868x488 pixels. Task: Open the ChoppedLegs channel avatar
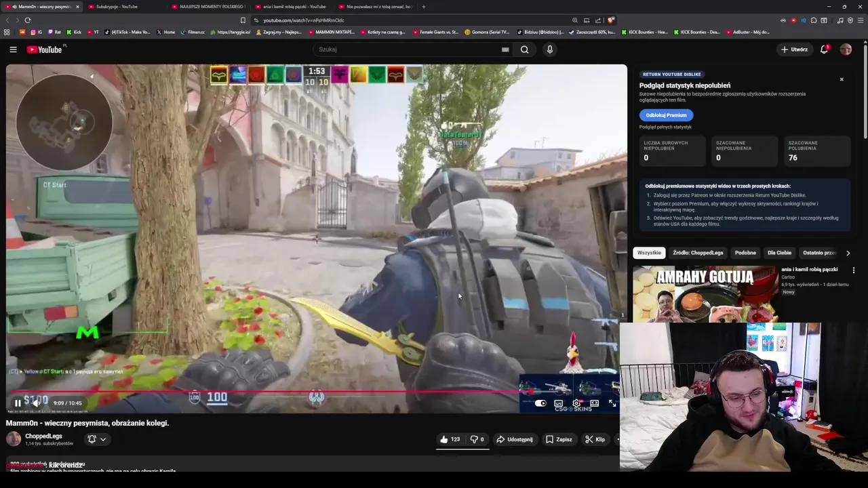(14, 439)
